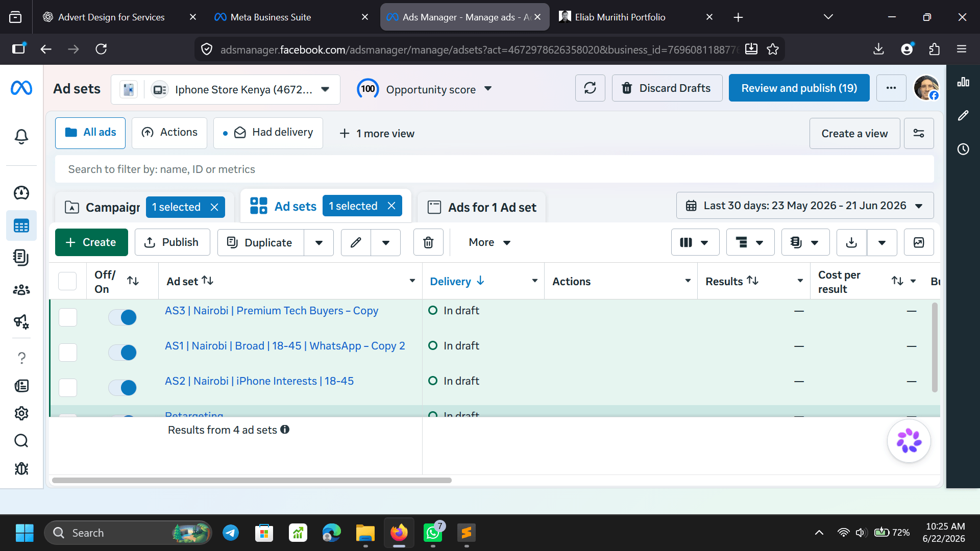Edit selected ad set with pencil icon
The image size is (980, 551).
(356, 242)
